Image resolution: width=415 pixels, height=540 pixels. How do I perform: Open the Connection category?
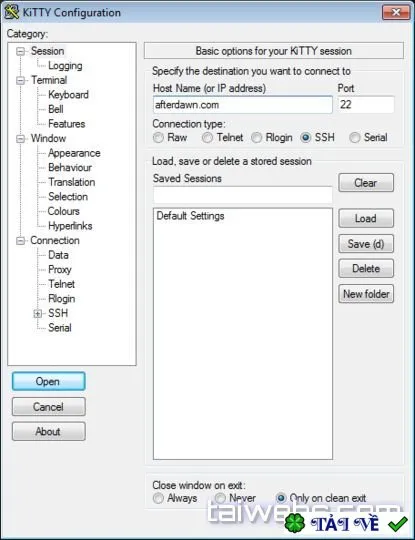point(55,240)
